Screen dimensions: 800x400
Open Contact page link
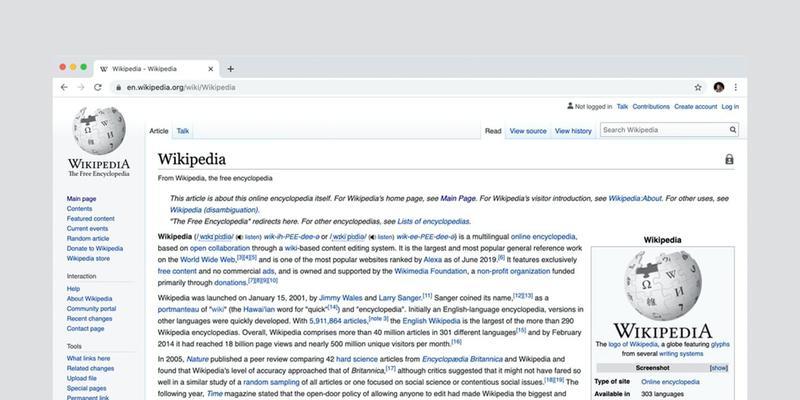85,329
